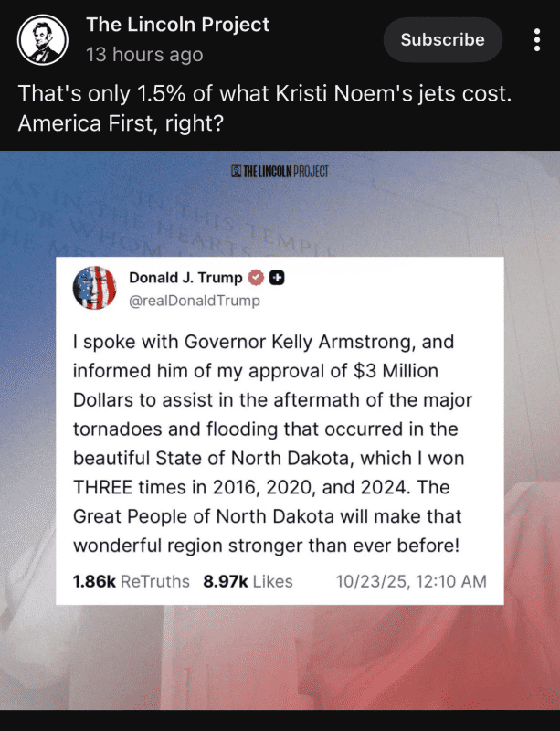Open The Lincoln Project channel avatar

(x=45, y=40)
